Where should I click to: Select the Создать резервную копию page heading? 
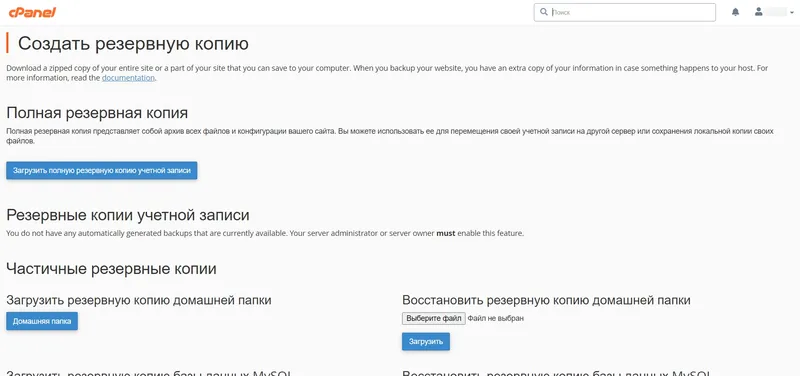click(x=133, y=44)
